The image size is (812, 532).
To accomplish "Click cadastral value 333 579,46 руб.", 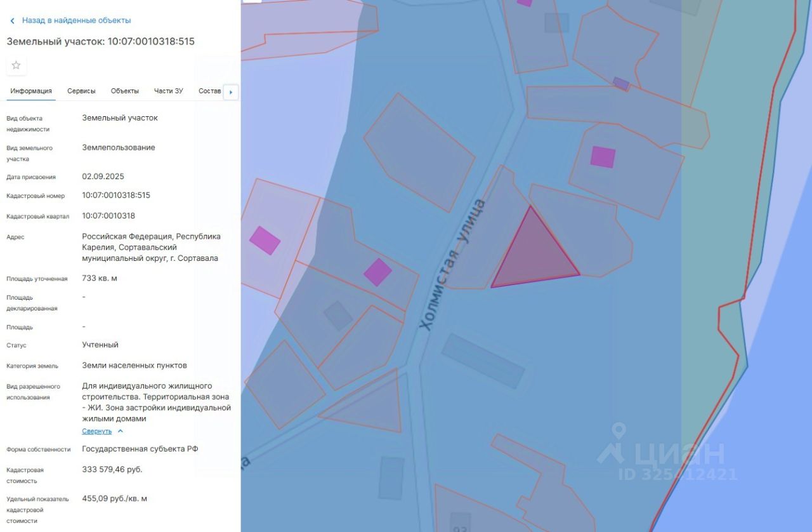I will (x=112, y=470).
